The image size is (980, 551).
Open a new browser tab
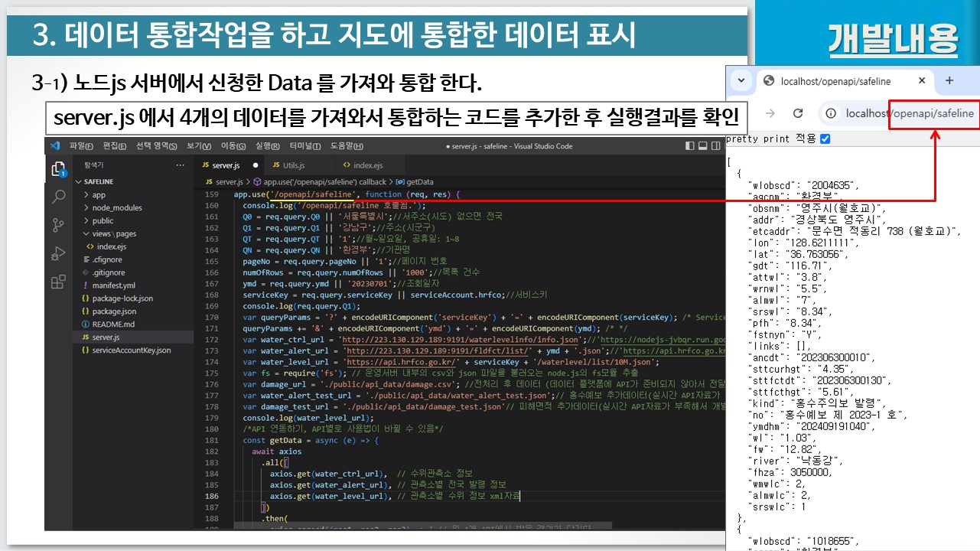(x=949, y=81)
